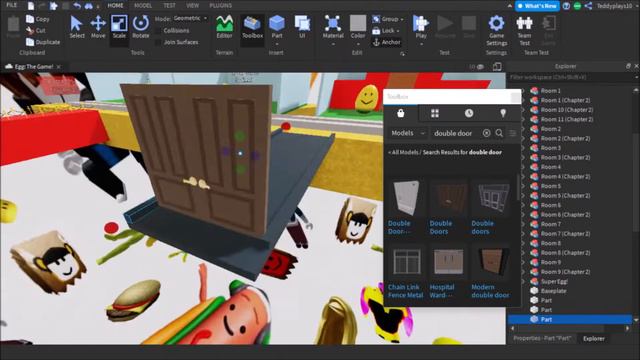Expand Room 2 (Chapter 2) tree node
This screenshot has height=360, width=640.
[523, 138]
